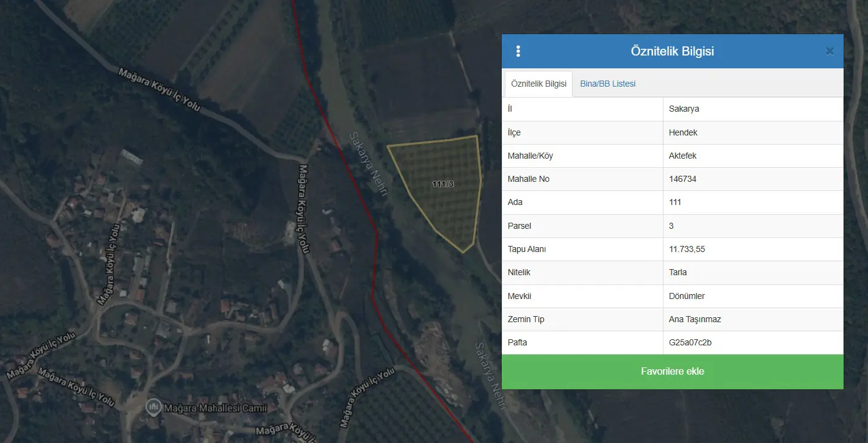Viewport: 868px width, 443px height.
Task: Close the Öznitelik Bilgisi panel
Action: [830, 51]
